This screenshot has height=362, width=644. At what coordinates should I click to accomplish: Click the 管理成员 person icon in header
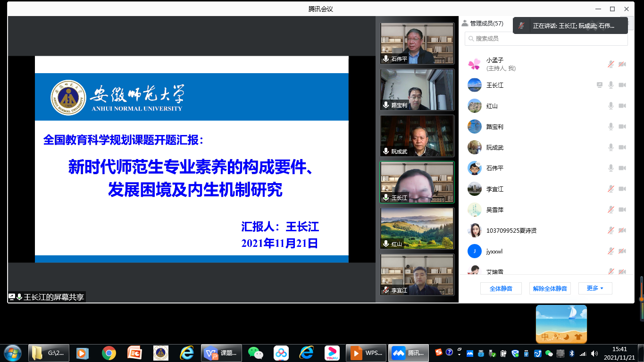pyautogui.click(x=465, y=23)
